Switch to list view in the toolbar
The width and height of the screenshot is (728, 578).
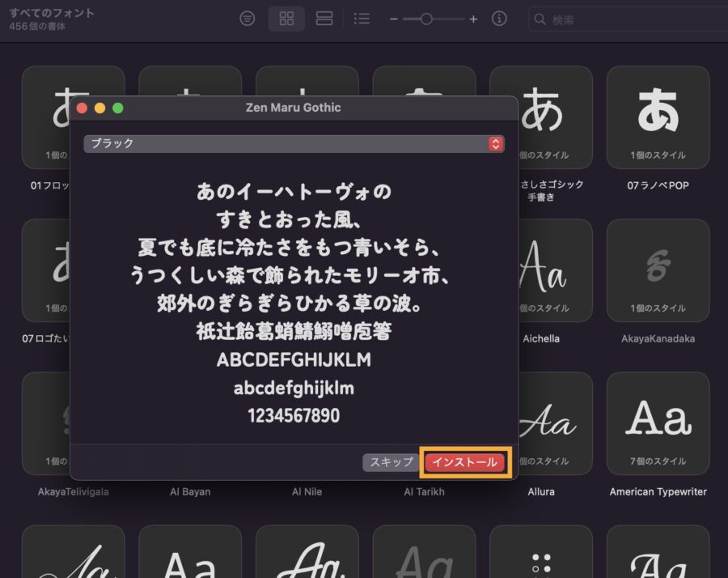pos(362,19)
